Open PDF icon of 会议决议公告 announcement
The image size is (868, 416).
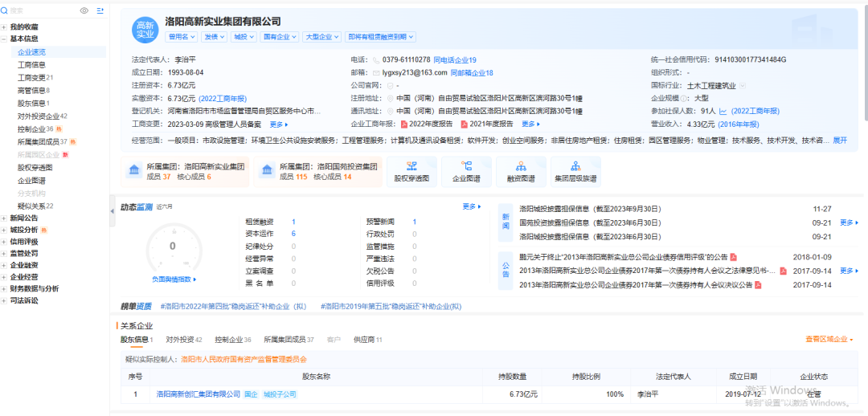click(x=759, y=285)
